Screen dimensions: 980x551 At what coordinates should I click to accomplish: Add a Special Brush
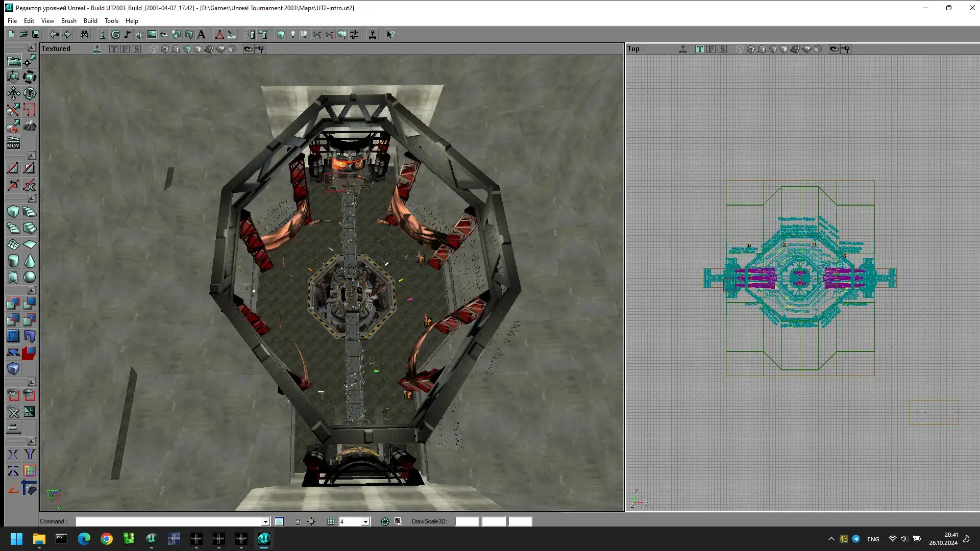(13, 336)
